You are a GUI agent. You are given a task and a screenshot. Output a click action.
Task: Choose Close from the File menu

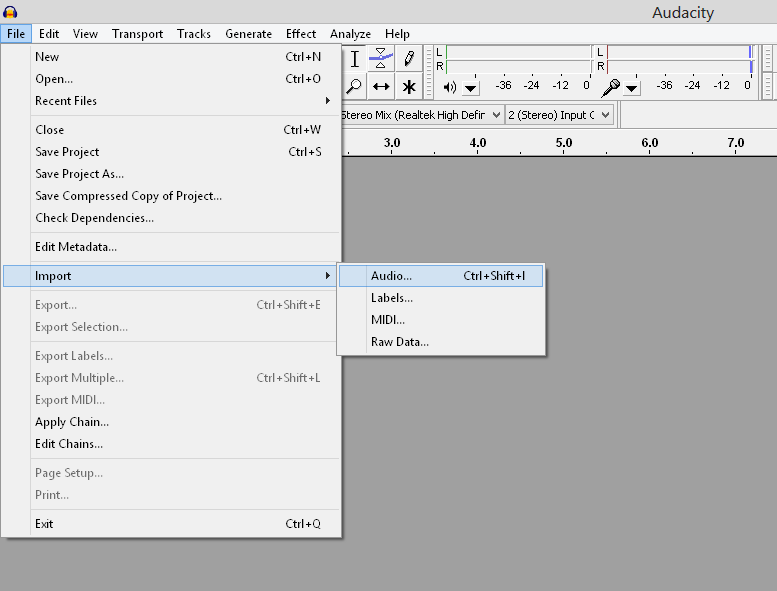171,130
